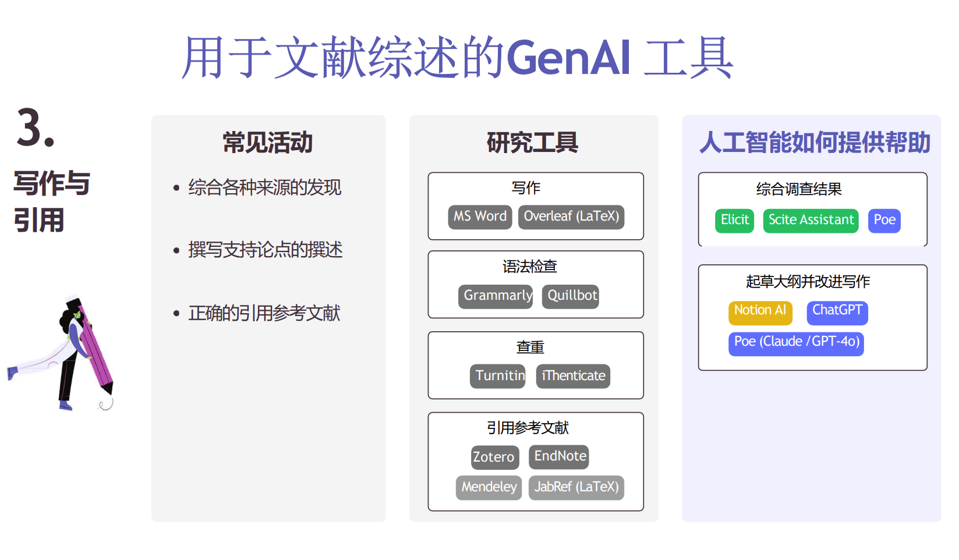The image size is (959, 560).
Task: Select the Scite Assistant tag
Action: click(x=811, y=221)
